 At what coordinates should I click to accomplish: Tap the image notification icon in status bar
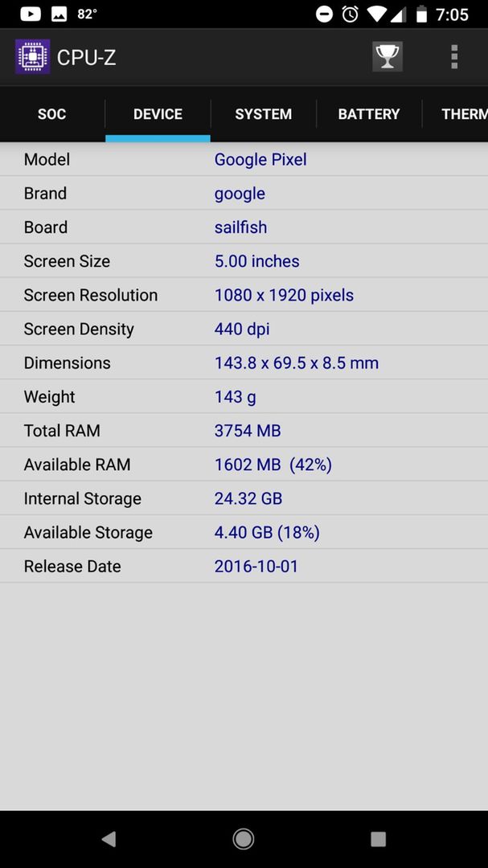coord(59,14)
